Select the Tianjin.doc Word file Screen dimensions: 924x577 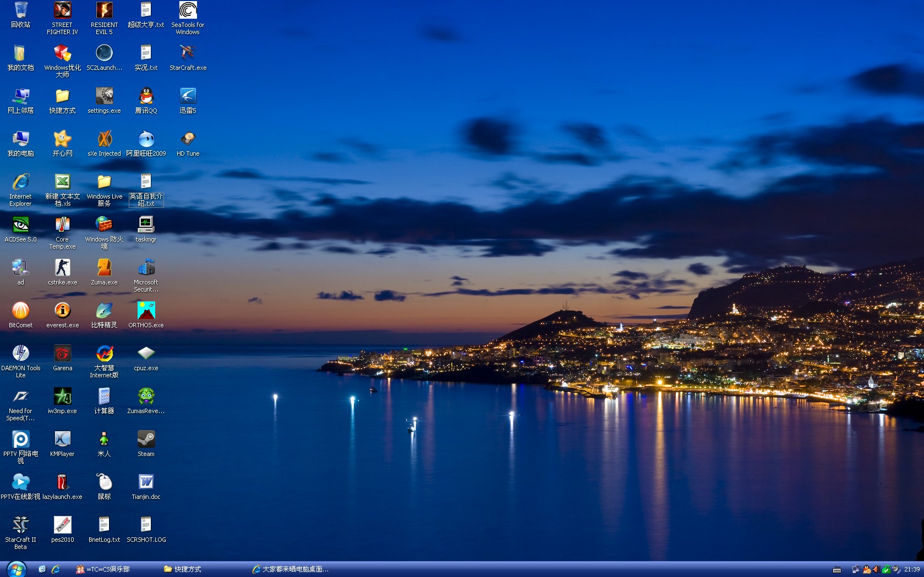(146, 487)
